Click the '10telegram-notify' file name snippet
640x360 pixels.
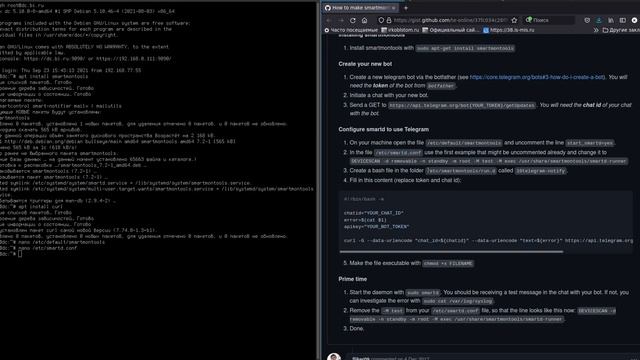(x=540, y=171)
